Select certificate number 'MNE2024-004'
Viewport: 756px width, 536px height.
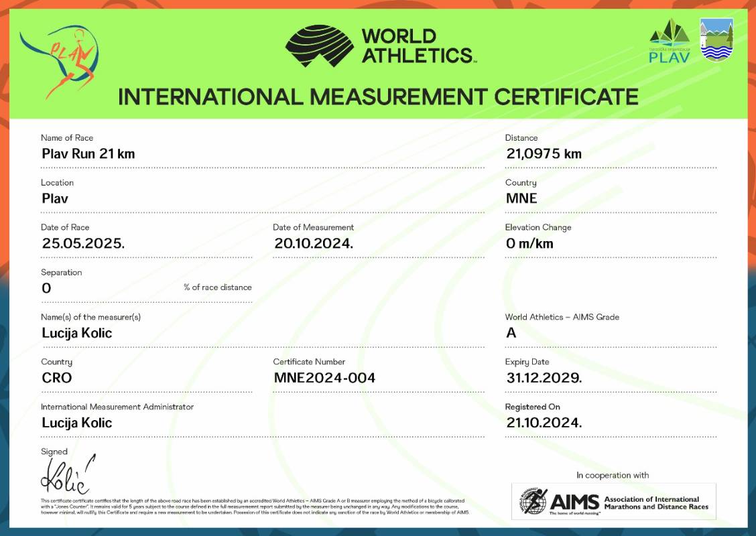pyautogui.click(x=324, y=378)
